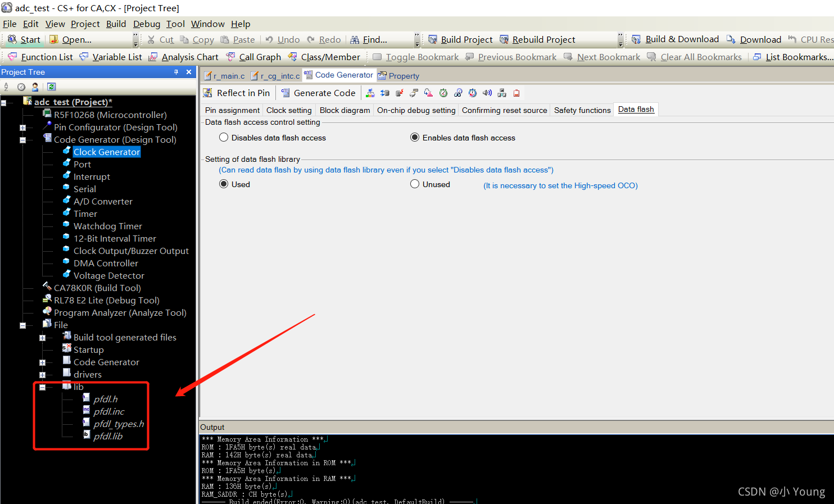Open the Function List panel
Screen dimensions: 834x504
click(x=40, y=57)
